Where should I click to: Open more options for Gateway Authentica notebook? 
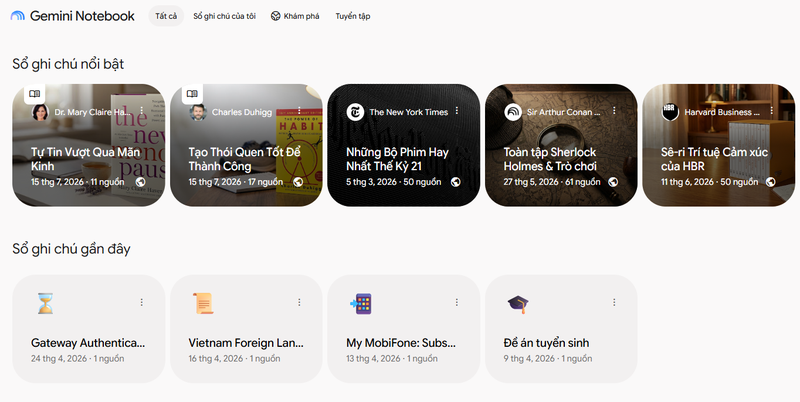point(142,303)
